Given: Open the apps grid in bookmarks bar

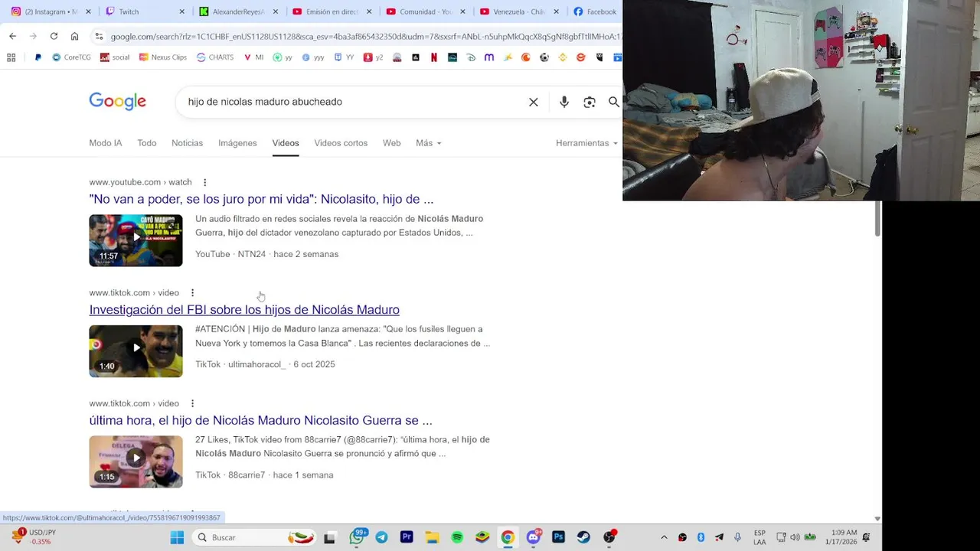Looking at the screenshot, I should [x=11, y=57].
